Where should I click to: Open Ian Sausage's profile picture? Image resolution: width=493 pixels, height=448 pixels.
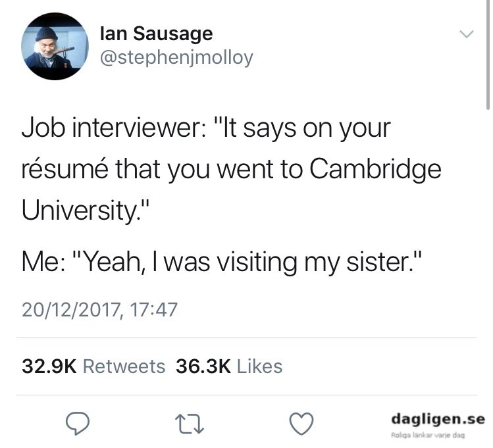coord(55,46)
